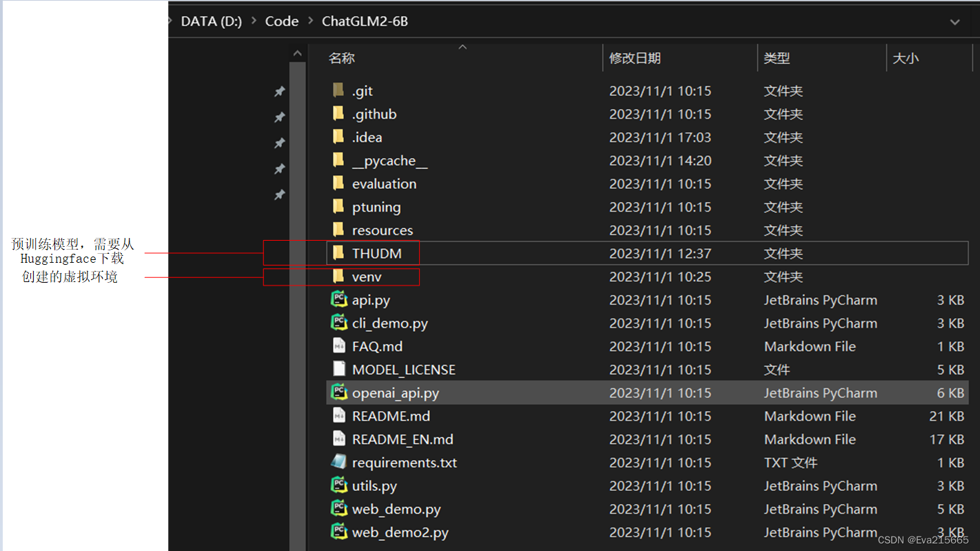Select the ptuning folder icon
The image size is (980, 551).
tap(338, 207)
